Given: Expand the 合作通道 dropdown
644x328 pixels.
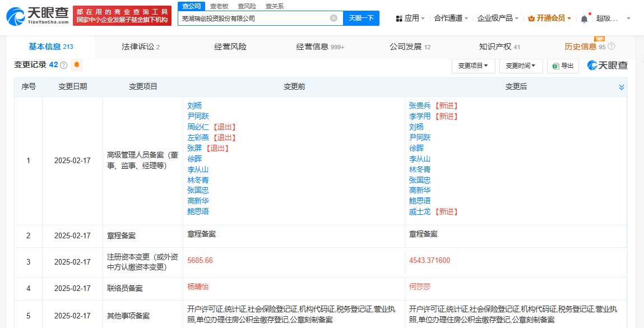Looking at the screenshot, I should (x=452, y=18).
